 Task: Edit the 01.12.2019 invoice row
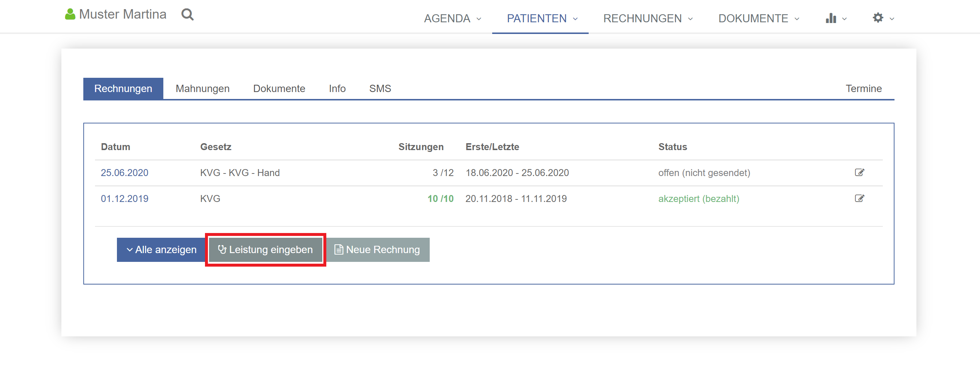pos(859,198)
